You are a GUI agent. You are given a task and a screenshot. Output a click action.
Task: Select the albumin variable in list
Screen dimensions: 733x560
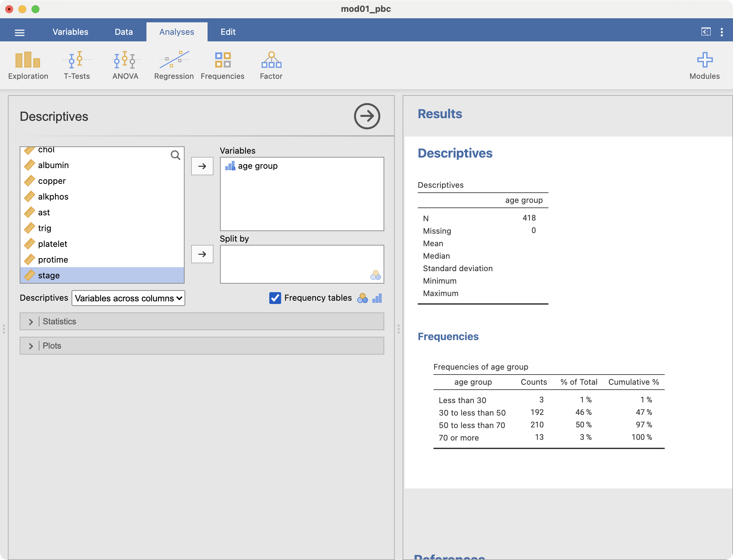point(53,165)
